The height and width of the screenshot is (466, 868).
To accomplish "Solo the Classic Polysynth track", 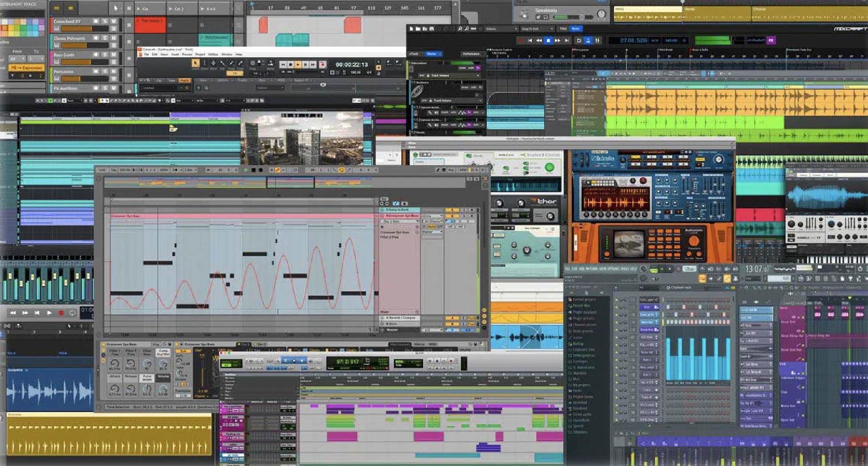I will pyautogui.click(x=105, y=38).
